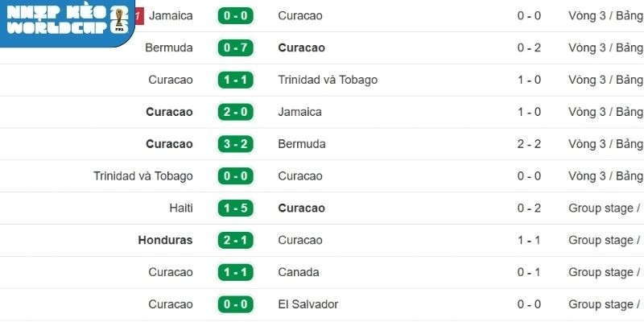Open the 0-0 Curacao vs El Salvador score badge
The image size is (644, 322).
click(235, 304)
